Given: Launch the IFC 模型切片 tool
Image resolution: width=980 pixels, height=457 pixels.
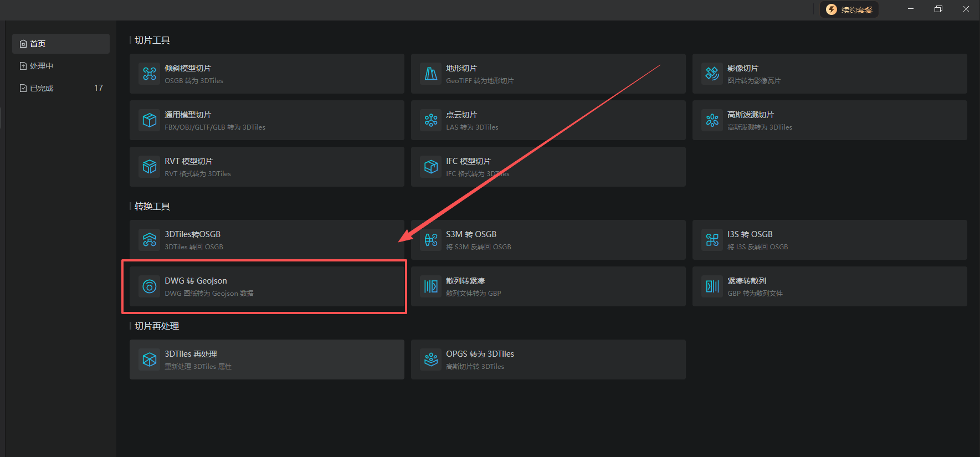Looking at the screenshot, I should coord(548,167).
